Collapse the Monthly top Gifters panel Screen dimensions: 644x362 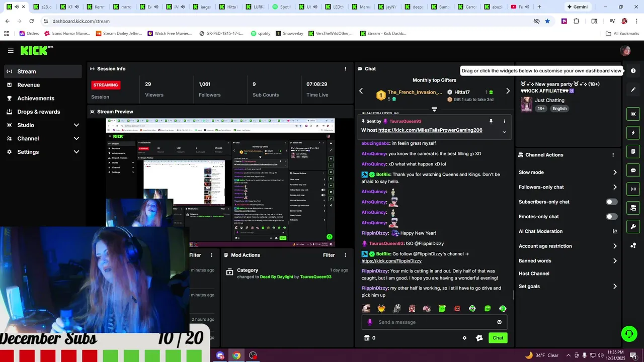pos(434,109)
